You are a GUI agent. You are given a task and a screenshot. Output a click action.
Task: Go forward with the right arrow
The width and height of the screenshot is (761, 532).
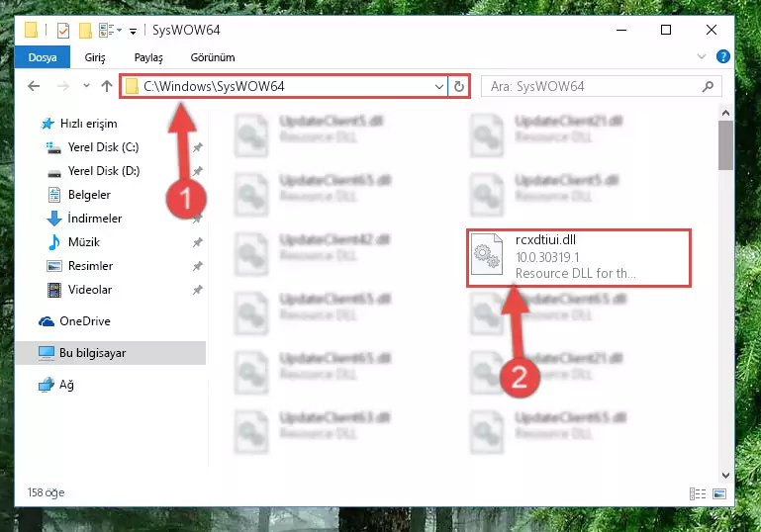63,86
